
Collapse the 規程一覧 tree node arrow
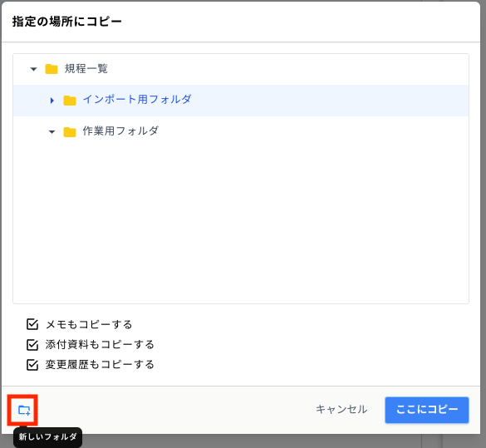(33, 69)
